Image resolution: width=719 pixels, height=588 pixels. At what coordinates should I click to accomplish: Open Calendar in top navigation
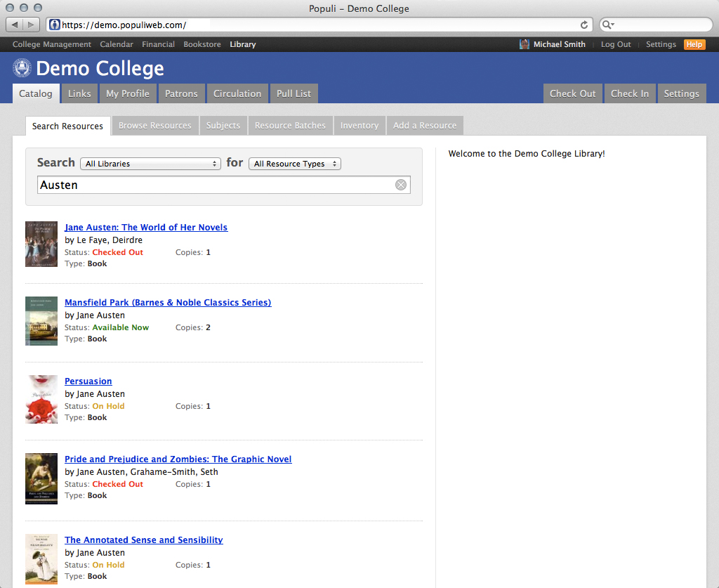point(117,44)
